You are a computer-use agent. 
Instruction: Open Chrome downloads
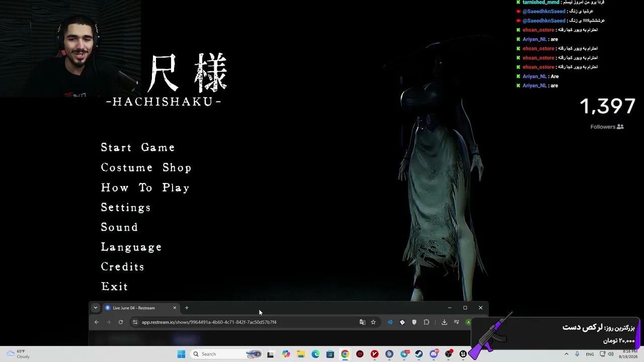pos(444,322)
